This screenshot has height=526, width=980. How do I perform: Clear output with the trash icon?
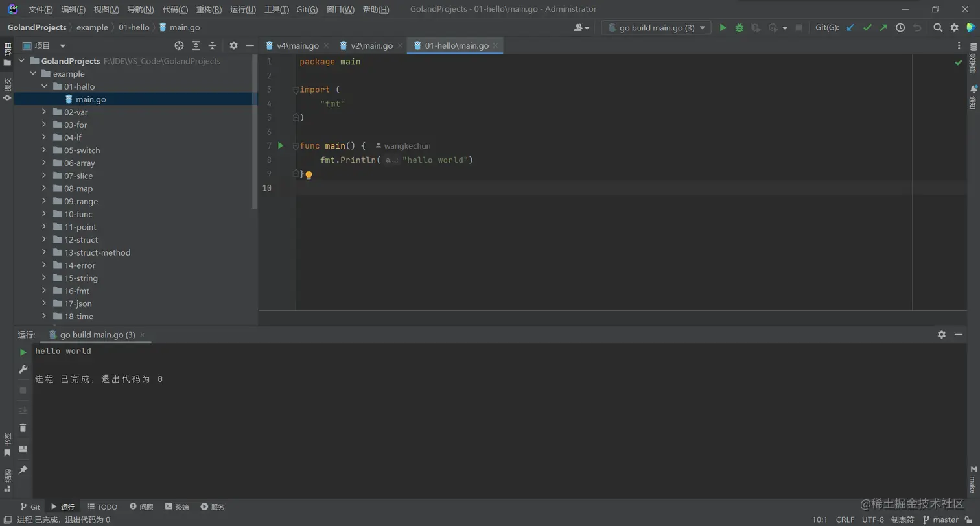point(23,427)
